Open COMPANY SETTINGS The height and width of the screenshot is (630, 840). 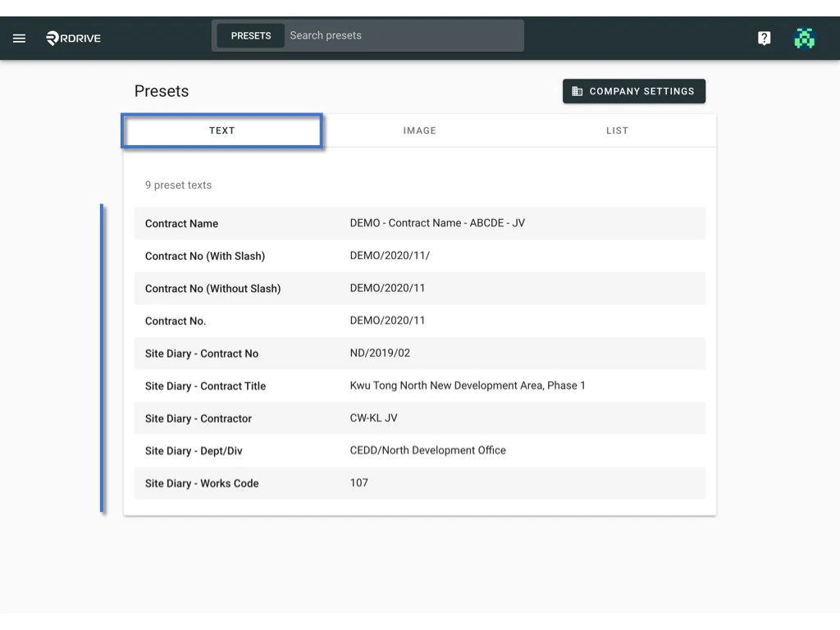[634, 91]
